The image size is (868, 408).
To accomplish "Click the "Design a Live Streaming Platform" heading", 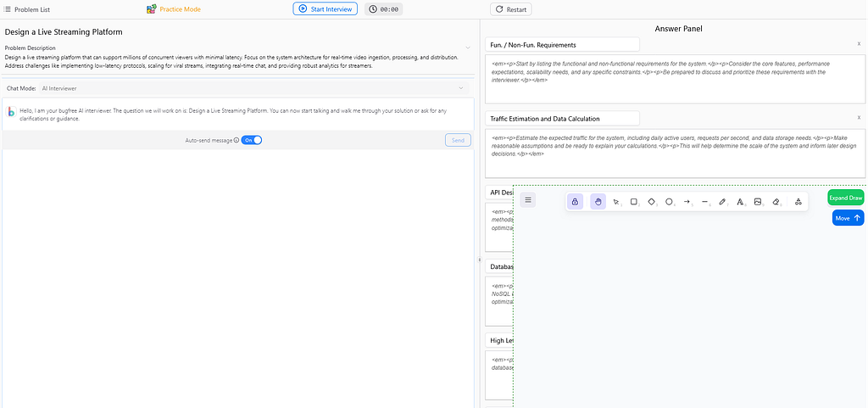I will (64, 32).
